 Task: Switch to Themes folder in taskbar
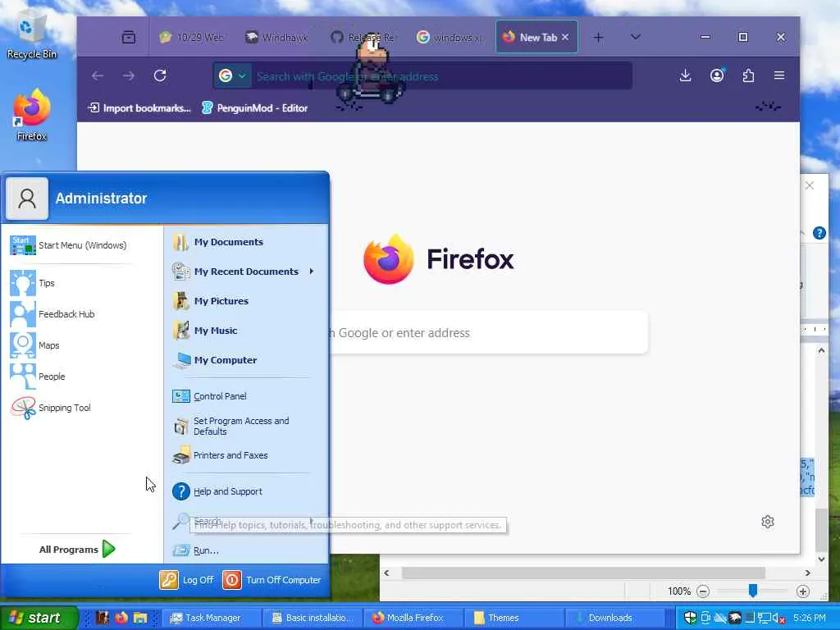514,618
